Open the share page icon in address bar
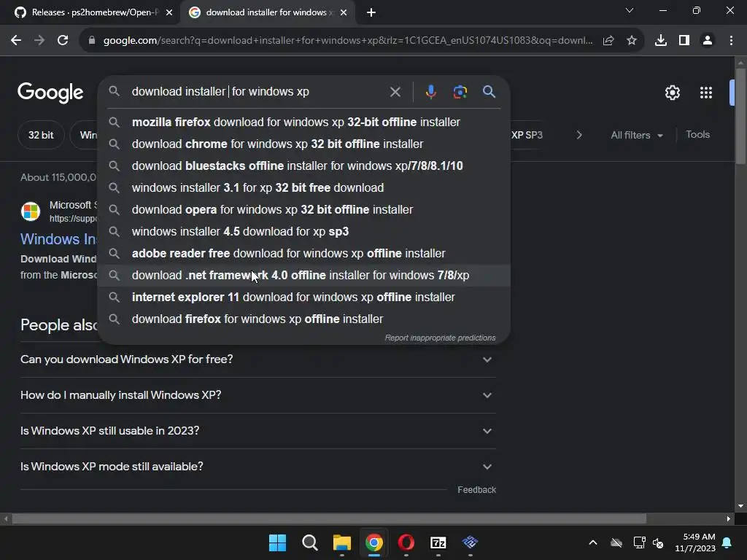The width and height of the screenshot is (747, 560). point(608,41)
